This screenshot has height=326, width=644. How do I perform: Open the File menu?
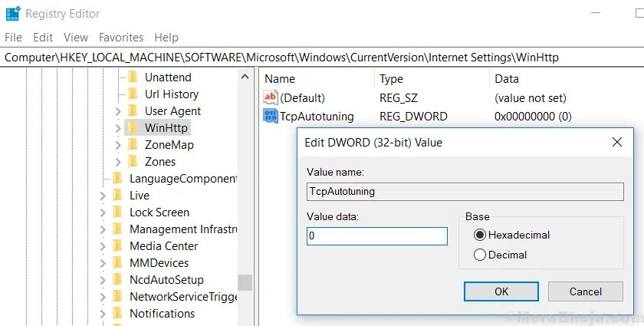[13, 38]
